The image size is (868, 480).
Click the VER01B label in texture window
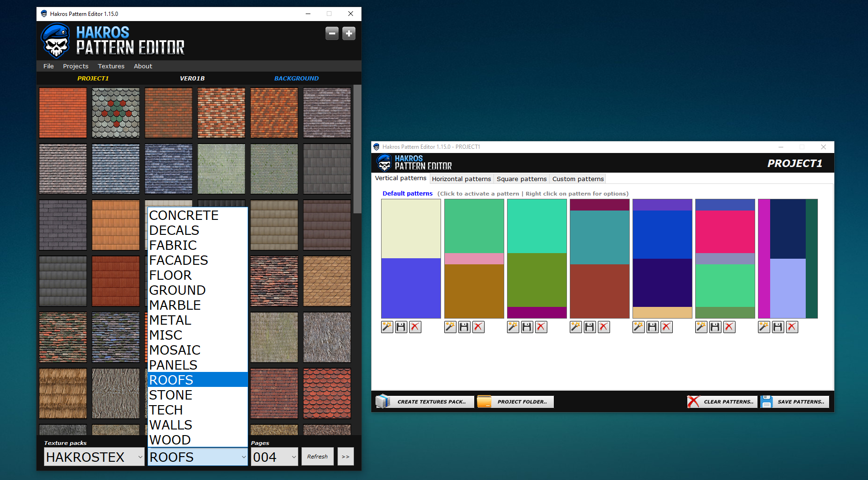[192, 78]
